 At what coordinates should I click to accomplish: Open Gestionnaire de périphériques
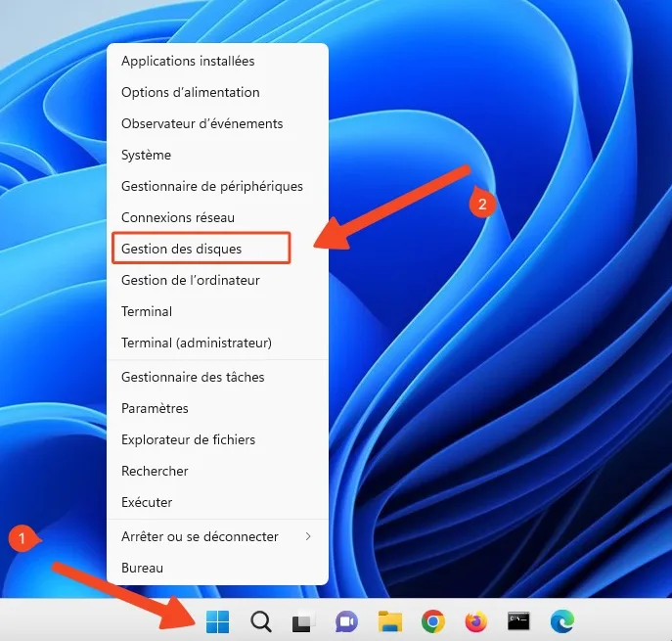tap(218, 186)
